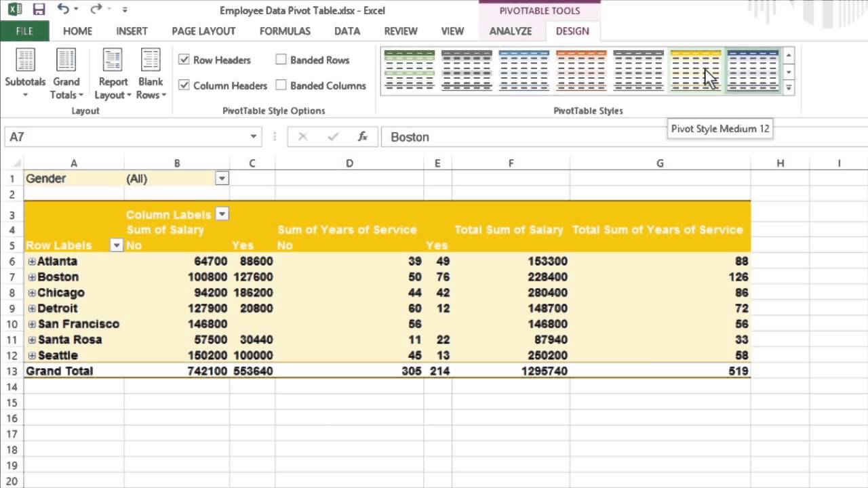Viewport: 868px width, 488px height.
Task: Switch to the PAGE LAYOUT tab
Action: [203, 31]
